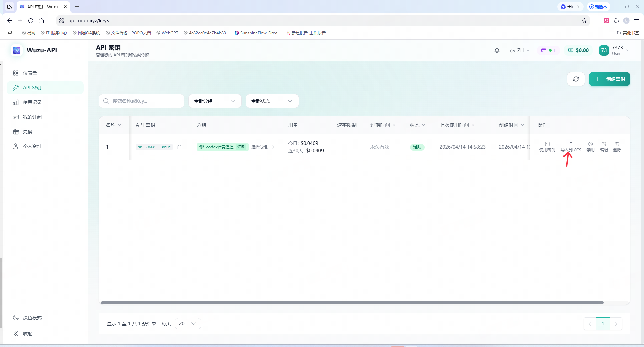Disable the key with 禁用
Screen dimensions: 644x347
coord(590,147)
